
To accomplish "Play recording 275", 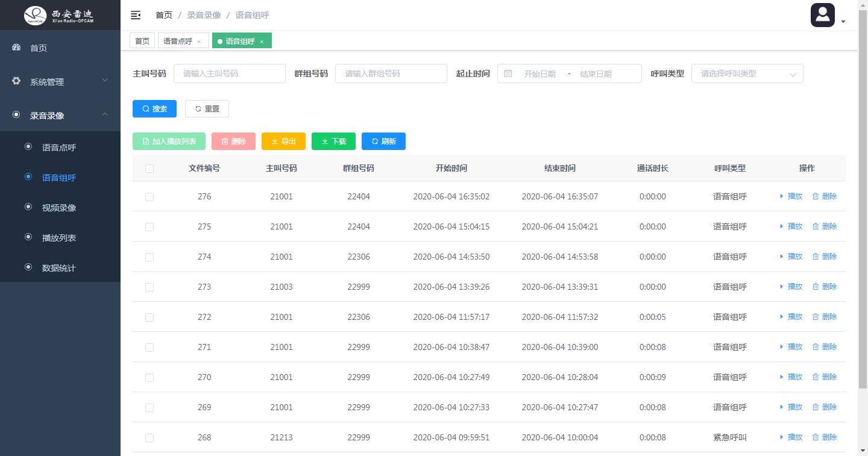I will point(791,226).
